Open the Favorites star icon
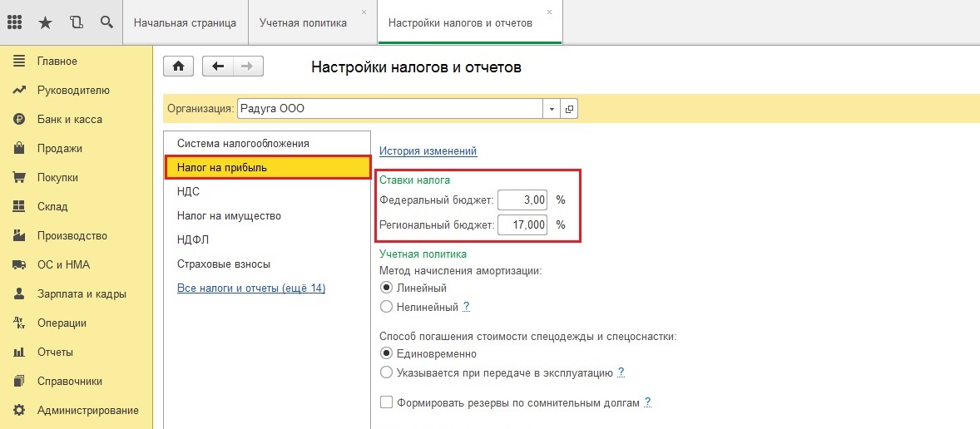The image size is (980, 429). click(x=45, y=22)
